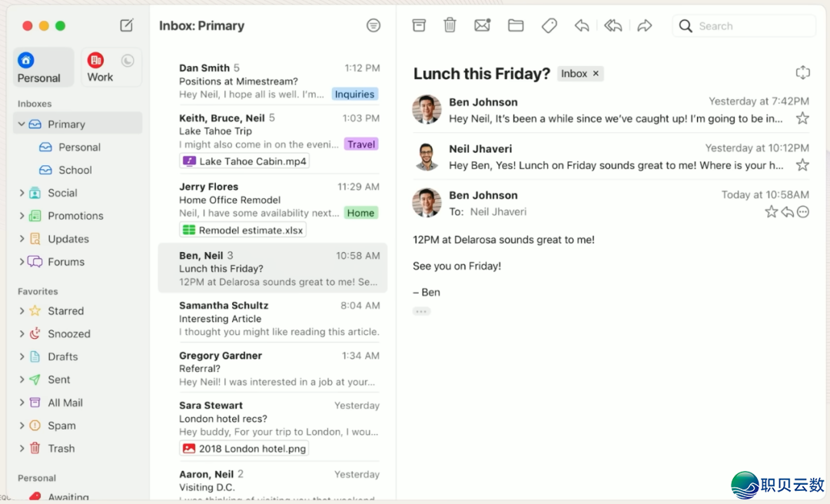Image resolution: width=830 pixels, height=504 pixels.
Task: Open the move to folder icon
Action: click(516, 25)
